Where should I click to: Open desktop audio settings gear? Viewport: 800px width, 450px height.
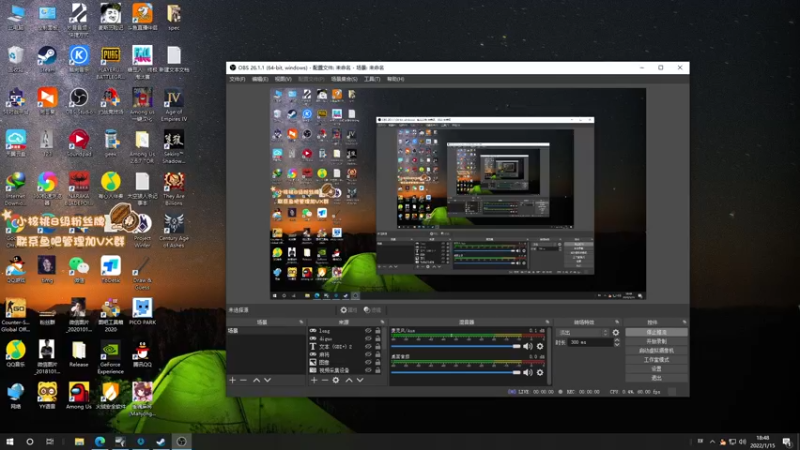(540, 372)
